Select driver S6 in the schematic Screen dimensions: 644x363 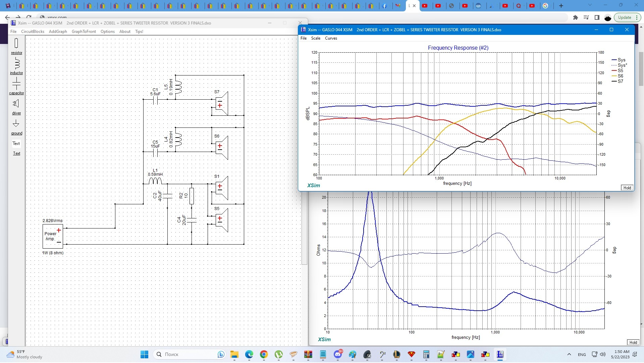(x=222, y=148)
